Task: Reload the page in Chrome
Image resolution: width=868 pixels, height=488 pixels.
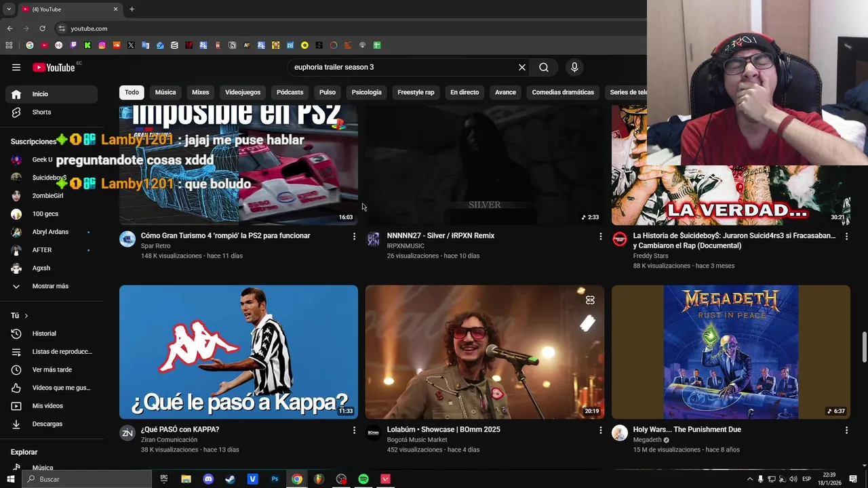Action: point(42,28)
